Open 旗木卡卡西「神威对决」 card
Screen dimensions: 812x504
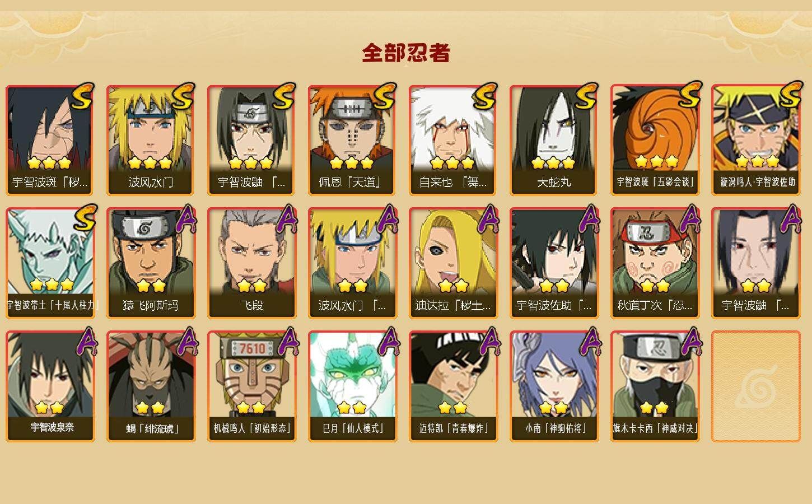(655, 386)
